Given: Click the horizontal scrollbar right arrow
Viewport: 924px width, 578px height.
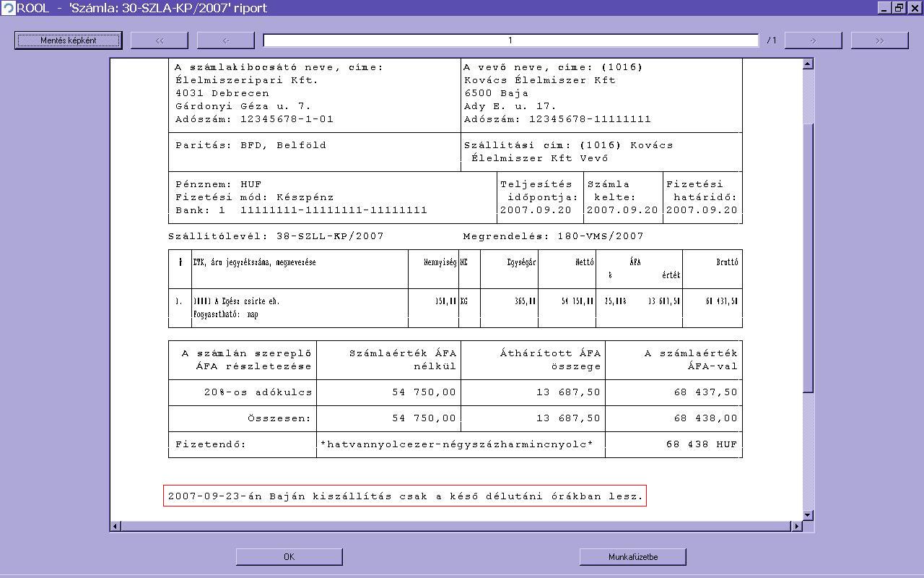Looking at the screenshot, I should 797,526.
